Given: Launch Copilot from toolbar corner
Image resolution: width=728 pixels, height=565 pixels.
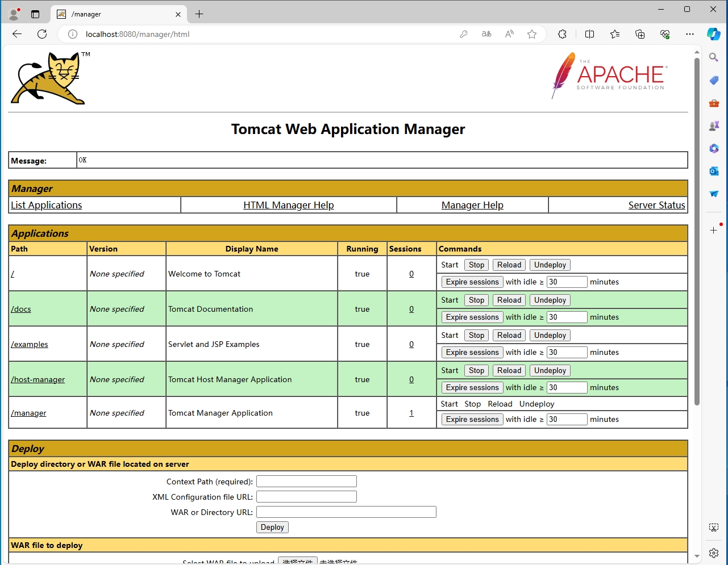Looking at the screenshot, I should [x=714, y=34].
